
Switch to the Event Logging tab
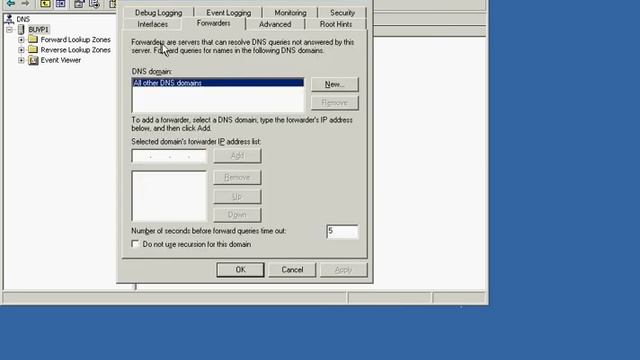pos(228,13)
